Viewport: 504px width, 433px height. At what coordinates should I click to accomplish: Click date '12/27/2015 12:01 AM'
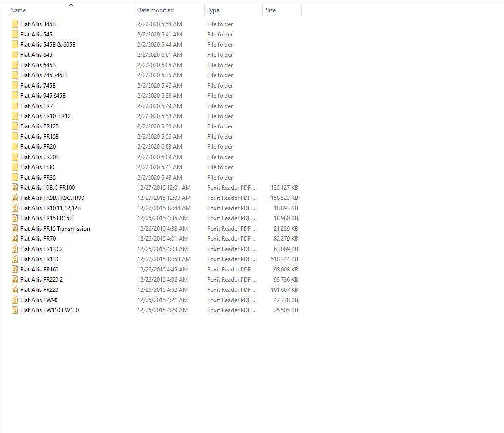164,188
